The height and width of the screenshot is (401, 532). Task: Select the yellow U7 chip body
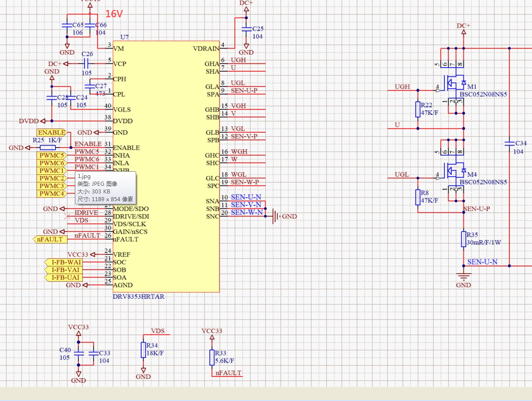[166, 166]
